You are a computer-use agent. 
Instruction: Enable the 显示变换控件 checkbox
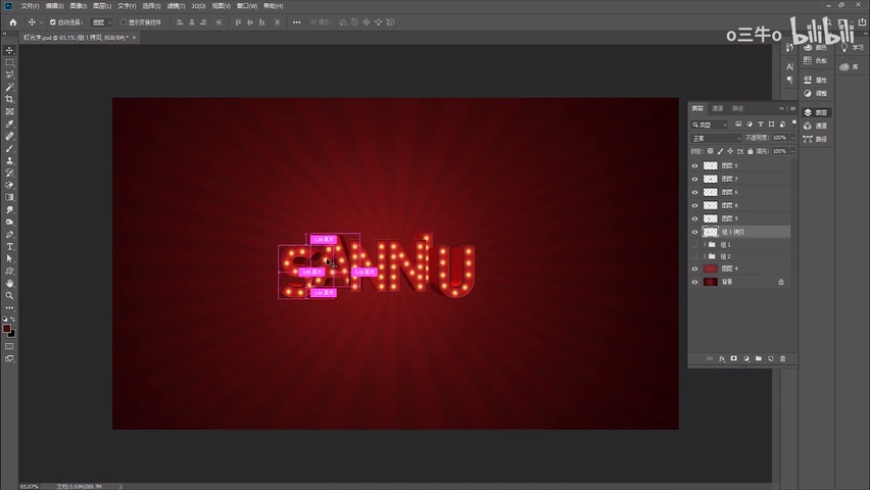coord(124,22)
